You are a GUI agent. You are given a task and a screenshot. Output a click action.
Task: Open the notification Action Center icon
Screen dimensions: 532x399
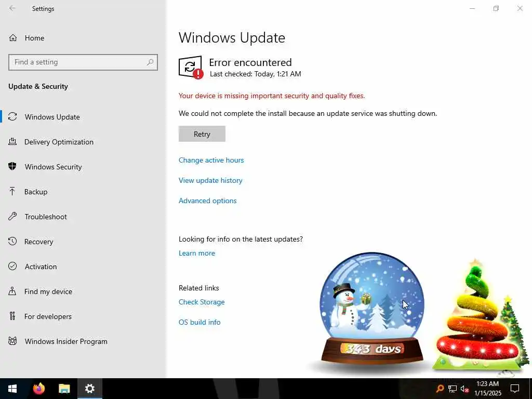[x=515, y=389]
